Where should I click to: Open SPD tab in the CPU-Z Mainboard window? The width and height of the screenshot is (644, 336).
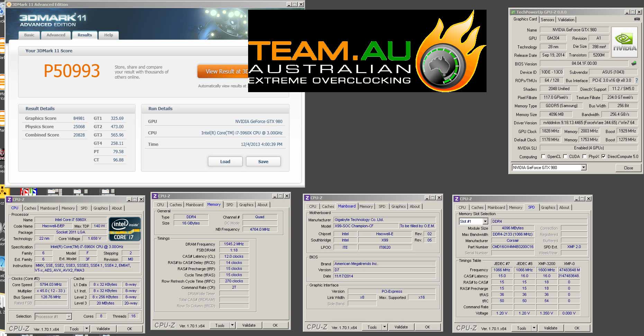[x=382, y=206]
